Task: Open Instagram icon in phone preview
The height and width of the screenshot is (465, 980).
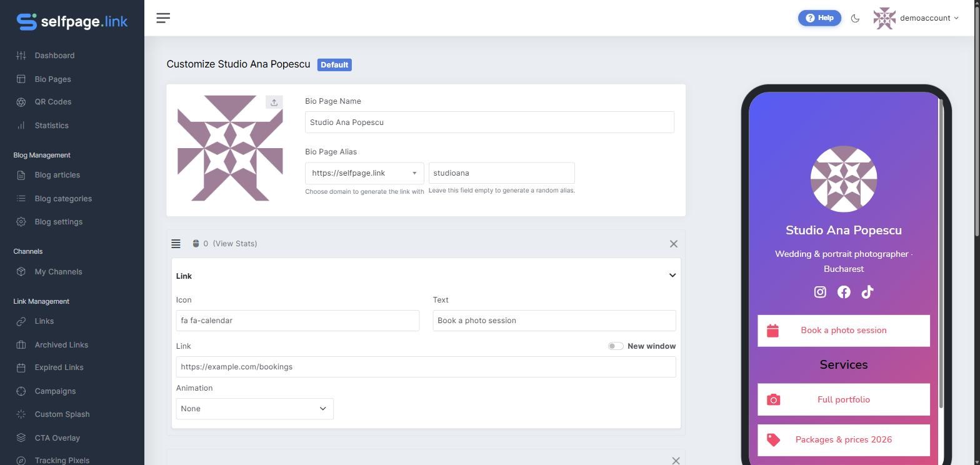Action: click(x=820, y=292)
